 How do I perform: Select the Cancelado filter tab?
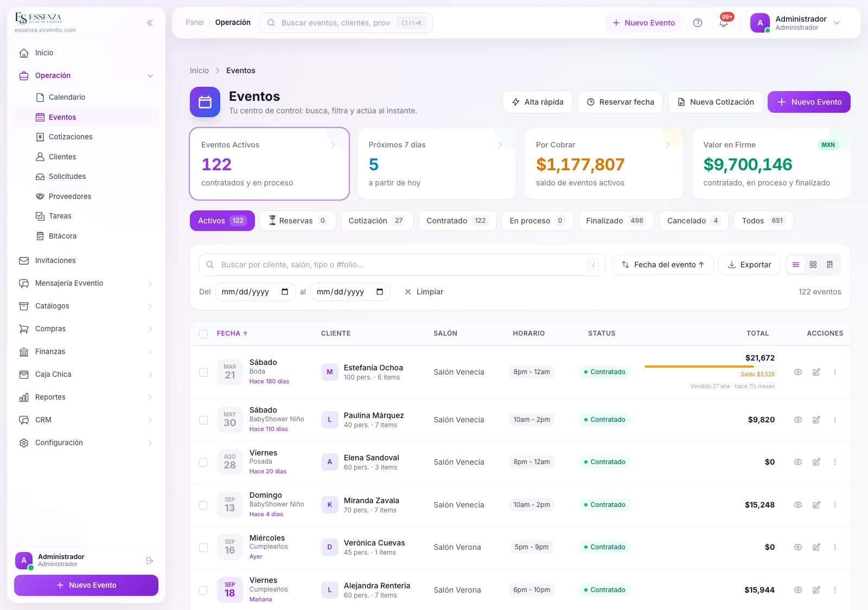click(694, 221)
